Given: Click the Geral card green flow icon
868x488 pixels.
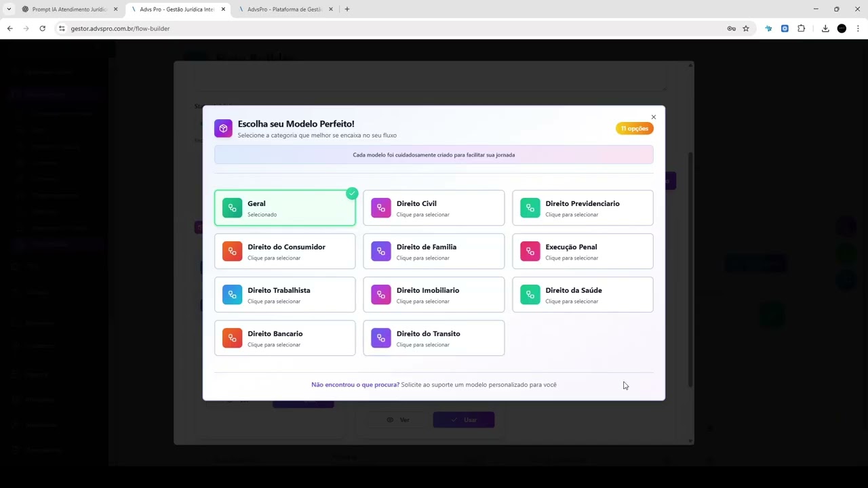Looking at the screenshot, I should (232, 208).
